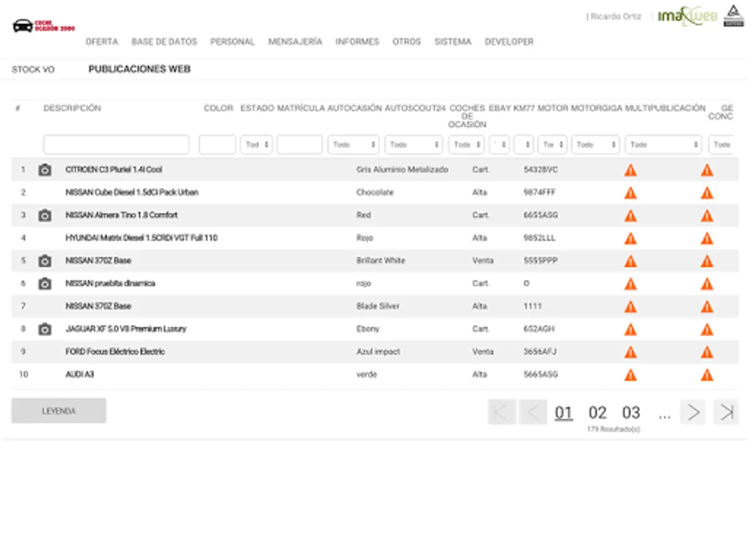Click camera icon in row 5 NISSAN 370Z Base
Image resolution: width=747 pixels, height=560 pixels.
click(45, 261)
